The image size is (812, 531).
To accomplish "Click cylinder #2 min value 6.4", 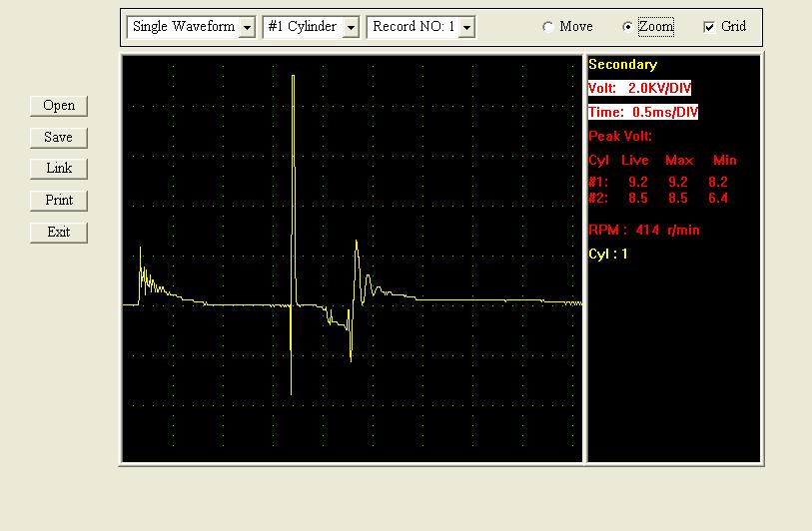I will click(x=718, y=199).
